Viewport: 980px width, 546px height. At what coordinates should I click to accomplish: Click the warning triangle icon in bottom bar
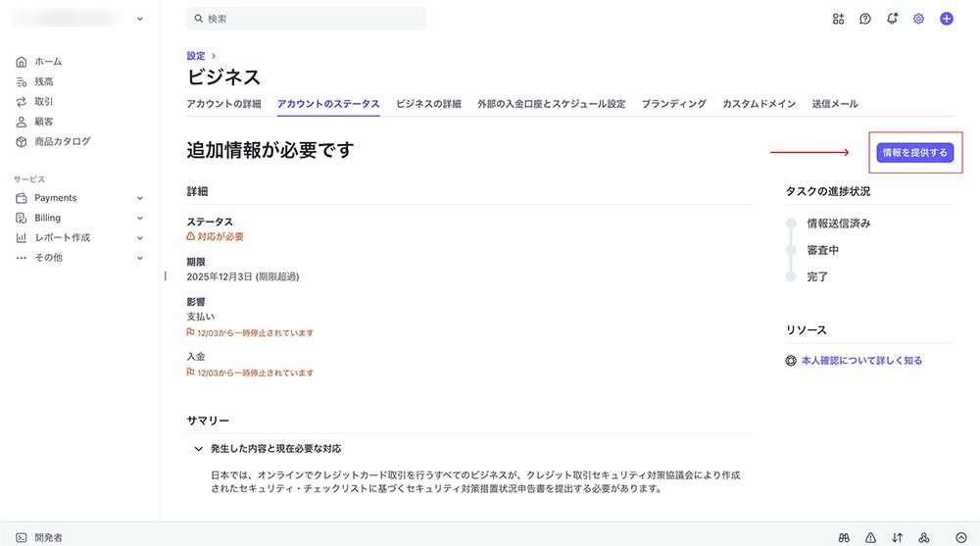coord(870,537)
